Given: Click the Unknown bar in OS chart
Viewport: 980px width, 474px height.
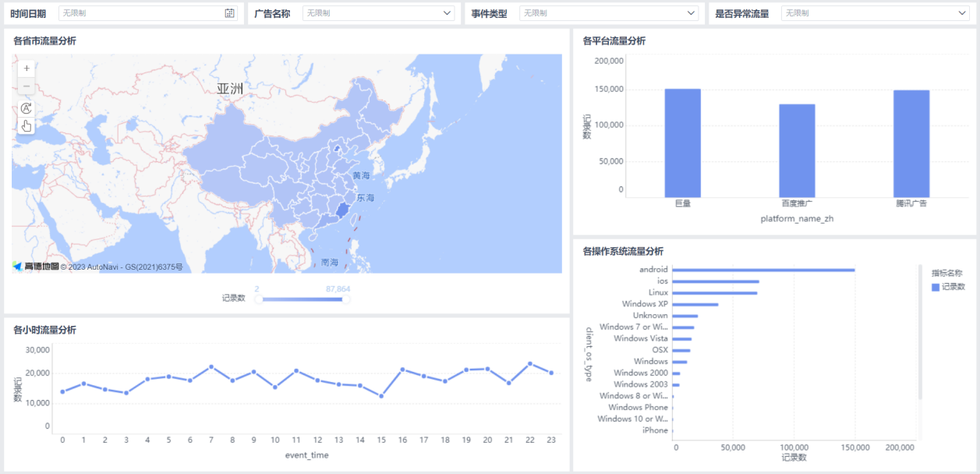Looking at the screenshot, I should (x=685, y=316).
